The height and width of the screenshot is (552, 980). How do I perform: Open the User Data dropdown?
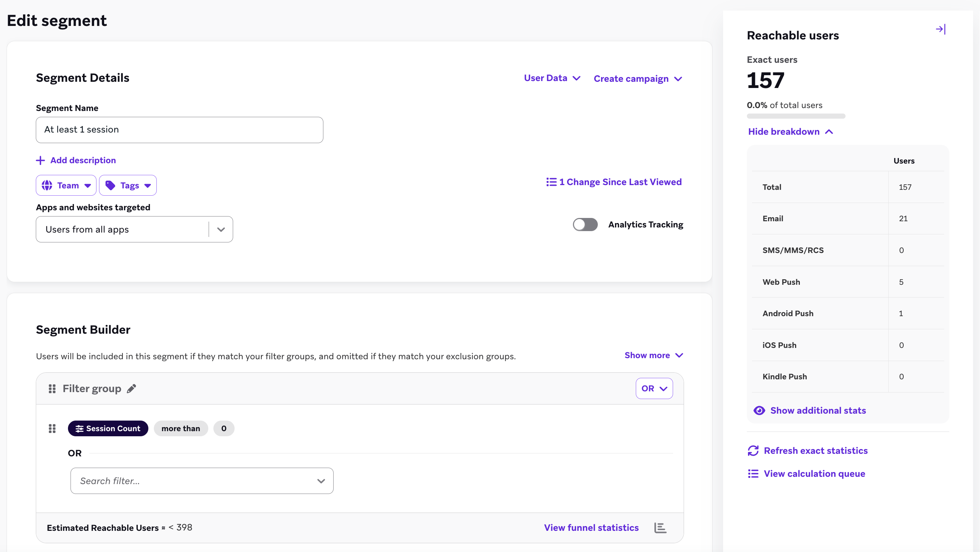point(552,78)
